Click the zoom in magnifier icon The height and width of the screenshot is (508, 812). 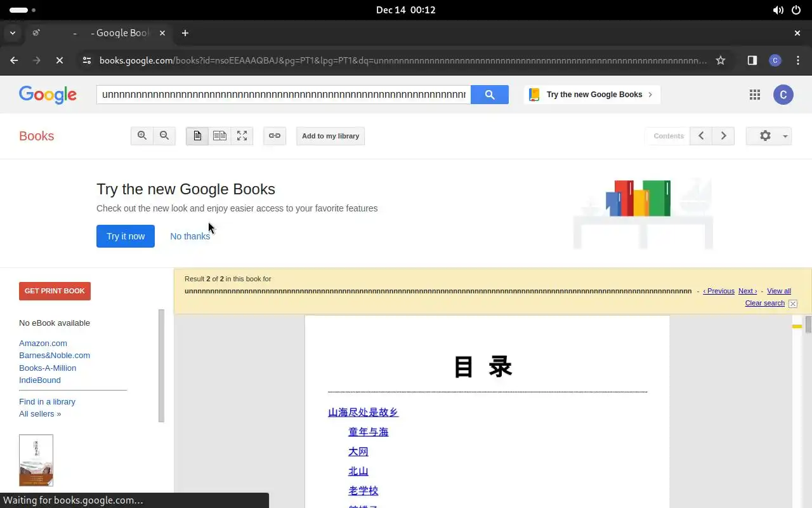[x=142, y=136]
